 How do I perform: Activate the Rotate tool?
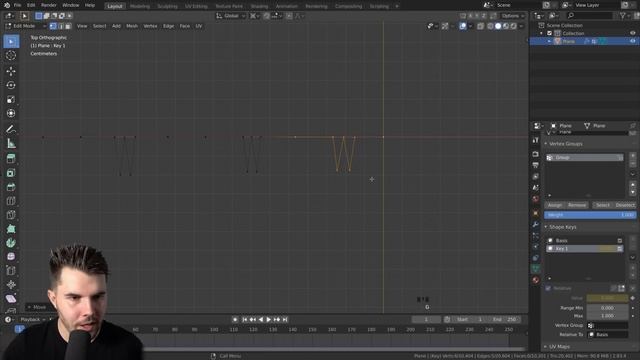[x=11, y=85]
